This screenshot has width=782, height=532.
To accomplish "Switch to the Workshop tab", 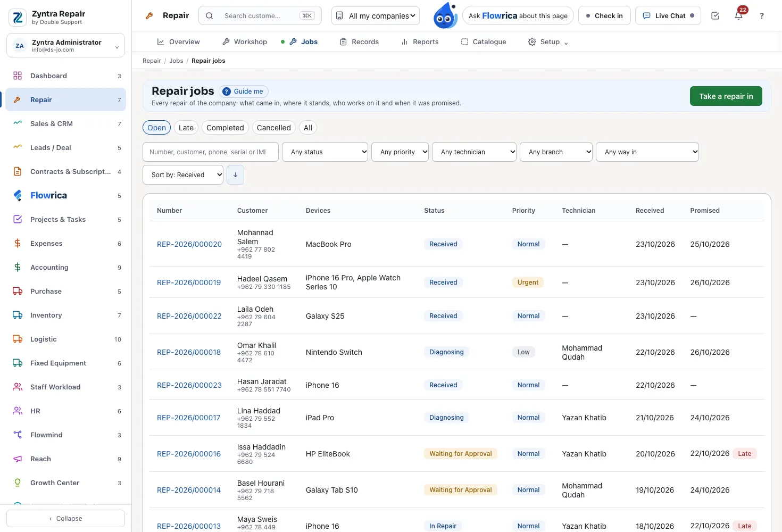I will 245,41.
